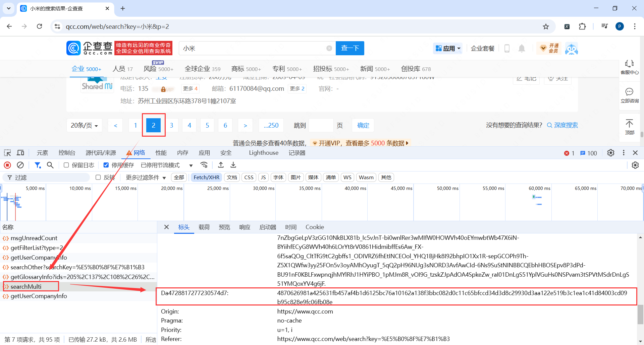The image size is (644, 345).
Task: Open DevTools settings gear
Action: (611, 153)
